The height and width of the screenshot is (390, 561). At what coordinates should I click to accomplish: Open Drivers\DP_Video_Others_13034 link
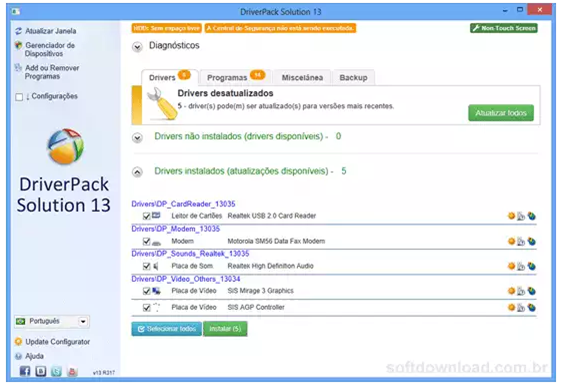tap(186, 279)
